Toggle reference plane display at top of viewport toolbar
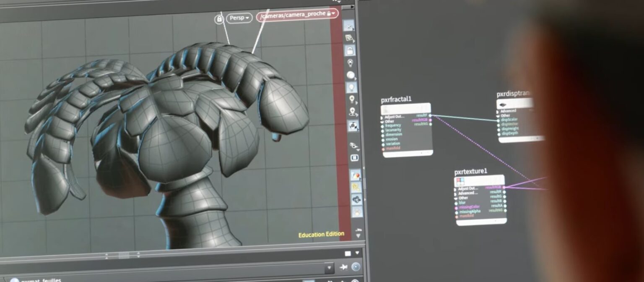The image size is (644, 282). tap(349, 26)
